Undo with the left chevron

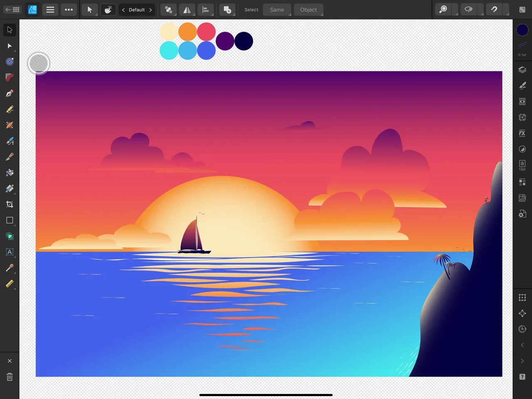point(522,345)
